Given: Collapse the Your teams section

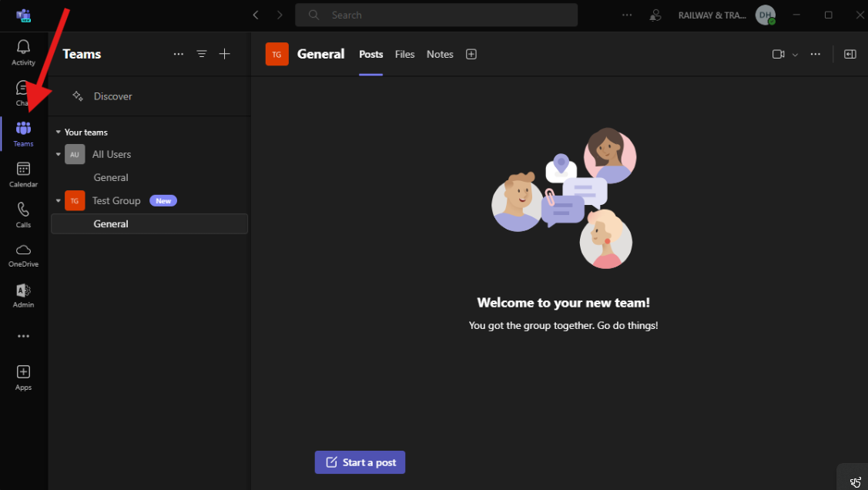Looking at the screenshot, I should pyautogui.click(x=58, y=133).
